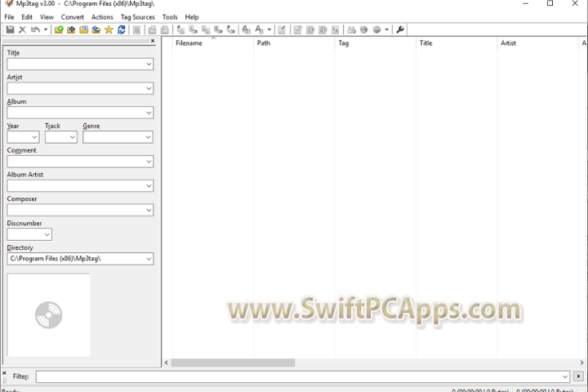The height and width of the screenshot is (392, 588).
Task: Click the Actions (Quick) letter A icon
Action: pos(259,29)
